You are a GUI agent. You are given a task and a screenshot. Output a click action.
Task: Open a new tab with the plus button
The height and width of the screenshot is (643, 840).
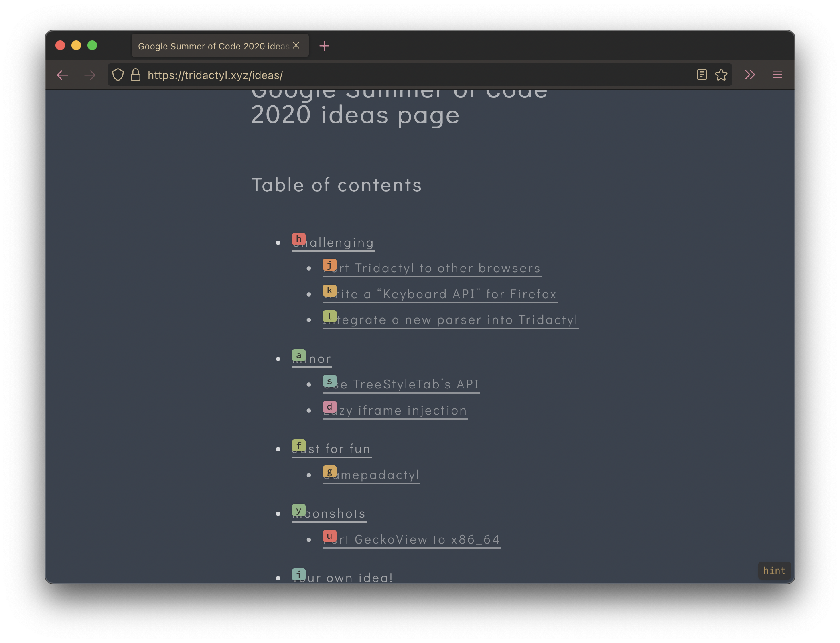click(325, 46)
